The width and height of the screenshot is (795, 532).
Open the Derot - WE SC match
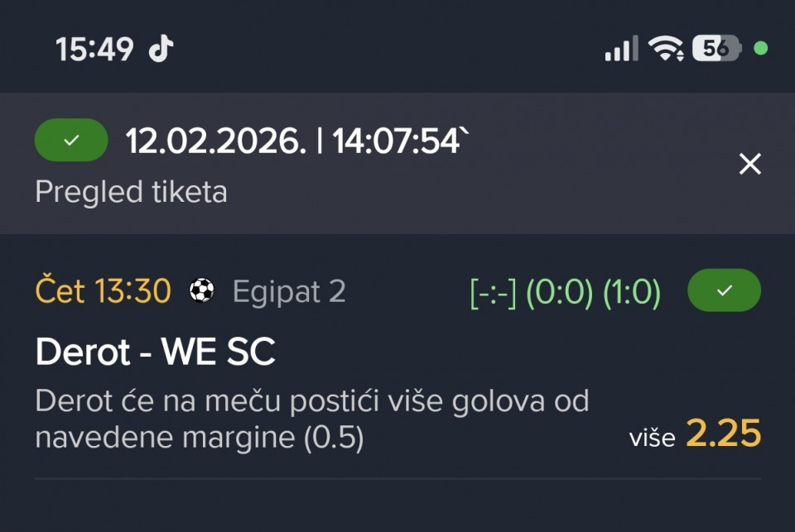click(x=156, y=353)
